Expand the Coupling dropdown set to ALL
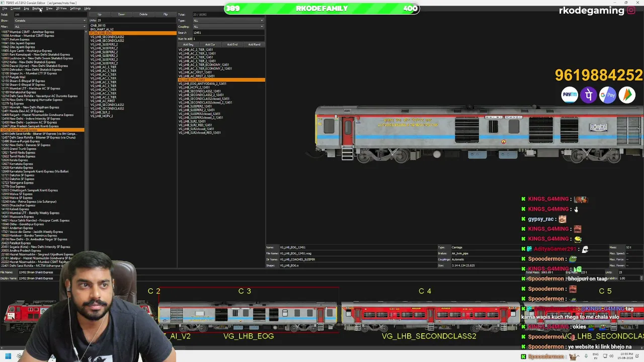 228,27
